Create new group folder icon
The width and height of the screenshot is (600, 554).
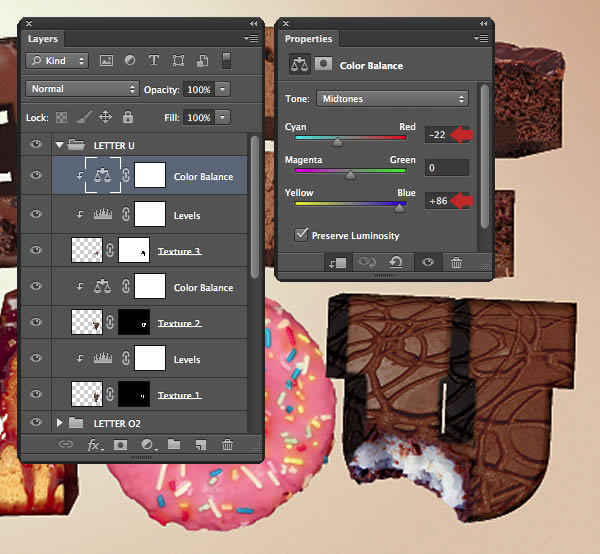pyautogui.click(x=174, y=444)
